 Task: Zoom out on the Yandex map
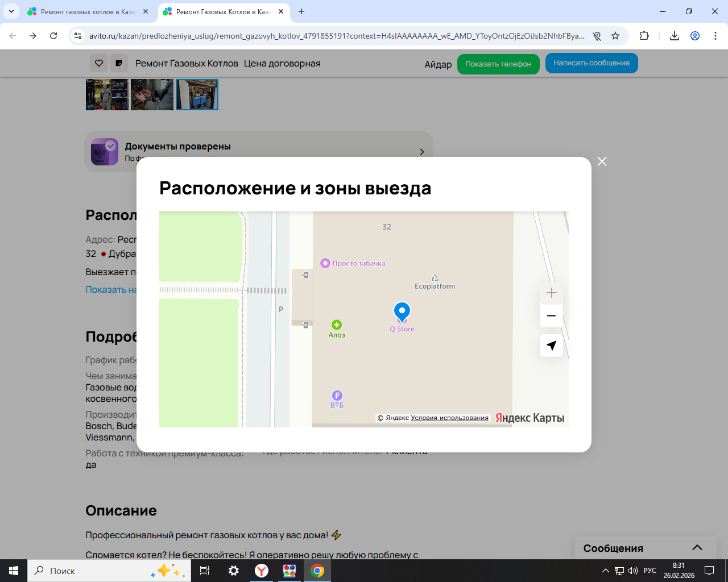(x=551, y=316)
